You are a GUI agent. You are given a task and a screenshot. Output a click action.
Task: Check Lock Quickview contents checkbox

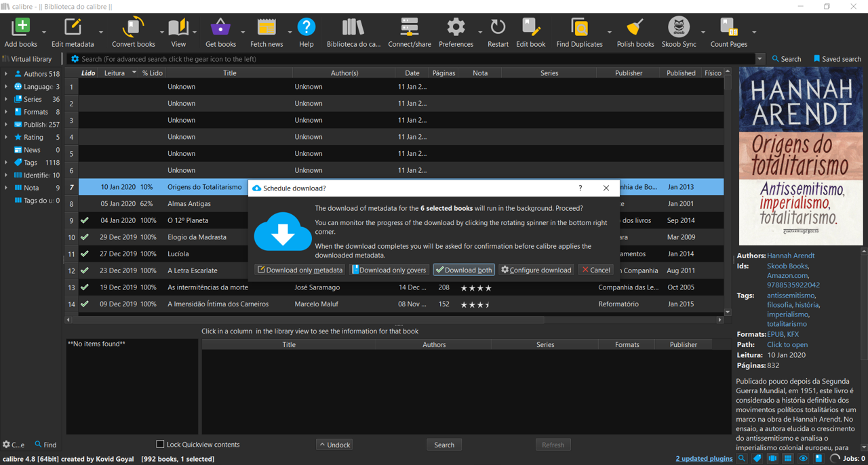(160, 445)
